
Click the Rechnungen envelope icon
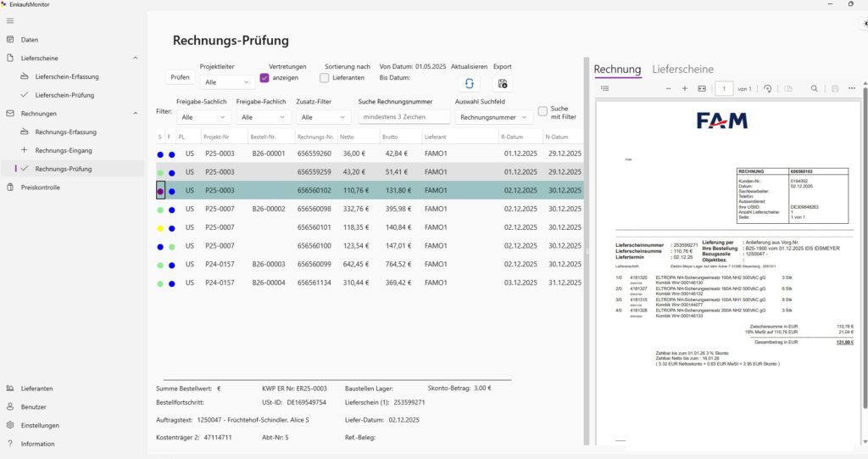pyautogui.click(x=10, y=114)
